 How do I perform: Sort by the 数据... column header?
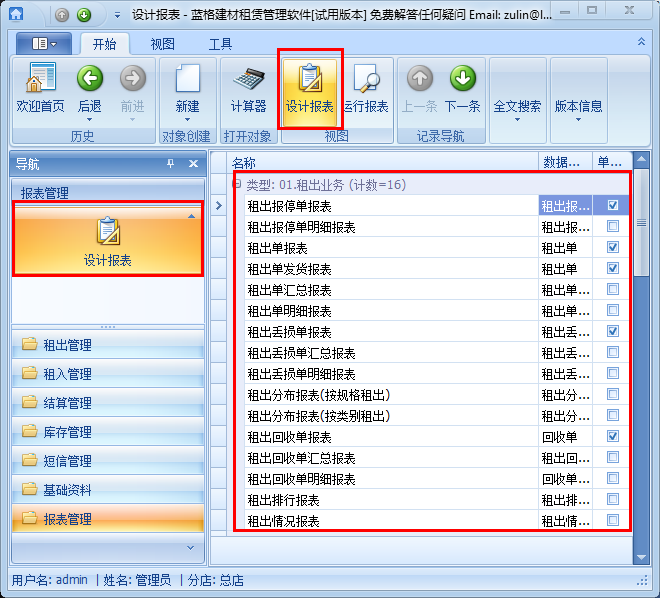(x=565, y=162)
